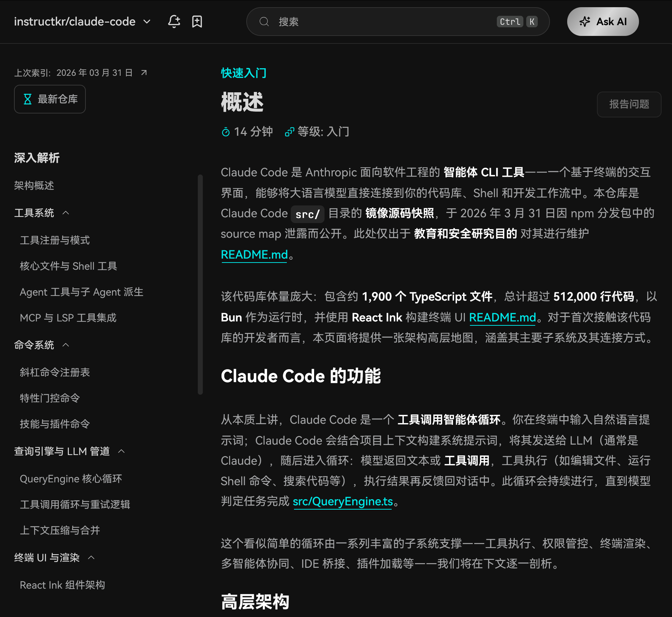Select React Ink 组件架构 in sidebar

point(61,585)
